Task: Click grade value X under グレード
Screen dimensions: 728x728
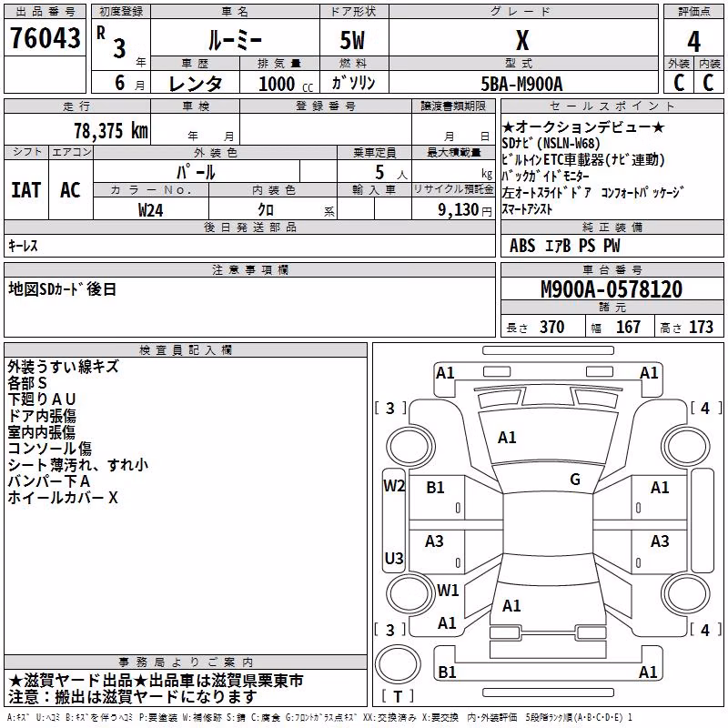Action: pos(522,40)
